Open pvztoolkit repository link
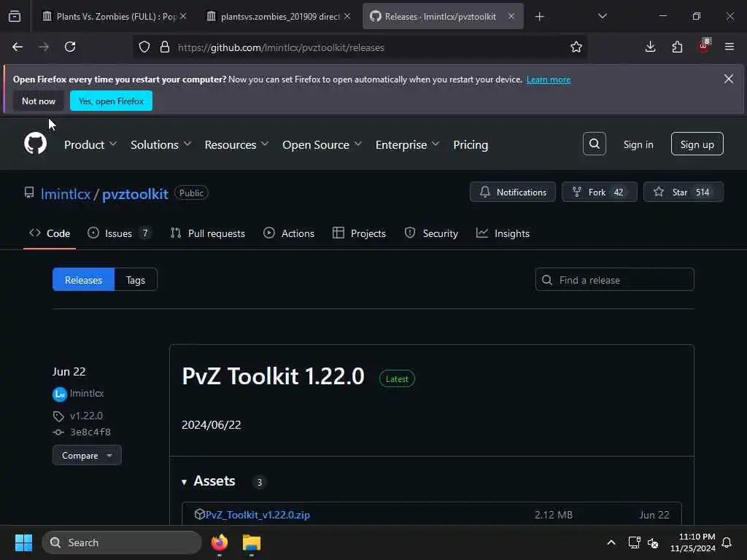This screenshot has height=560, width=747. [135, 194]
